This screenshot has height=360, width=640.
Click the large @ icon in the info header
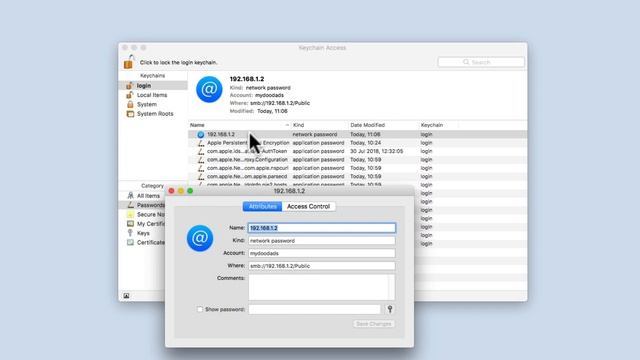(209, 89)
